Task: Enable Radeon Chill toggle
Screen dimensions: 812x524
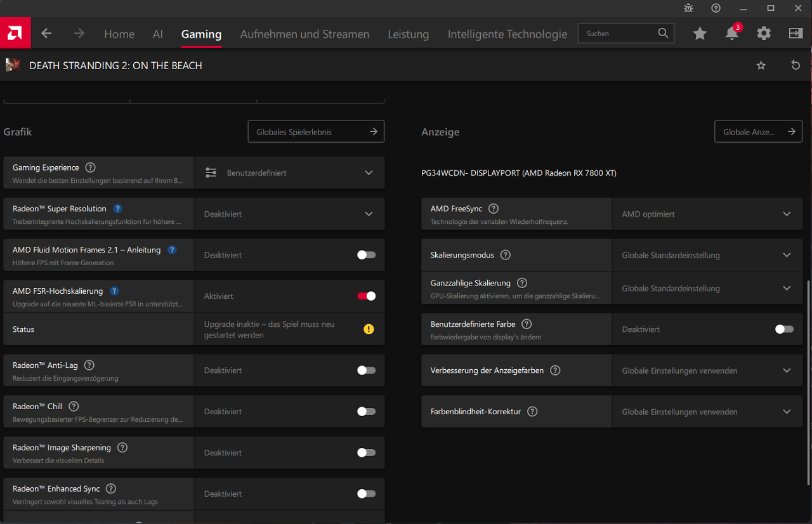Action: 366,412
